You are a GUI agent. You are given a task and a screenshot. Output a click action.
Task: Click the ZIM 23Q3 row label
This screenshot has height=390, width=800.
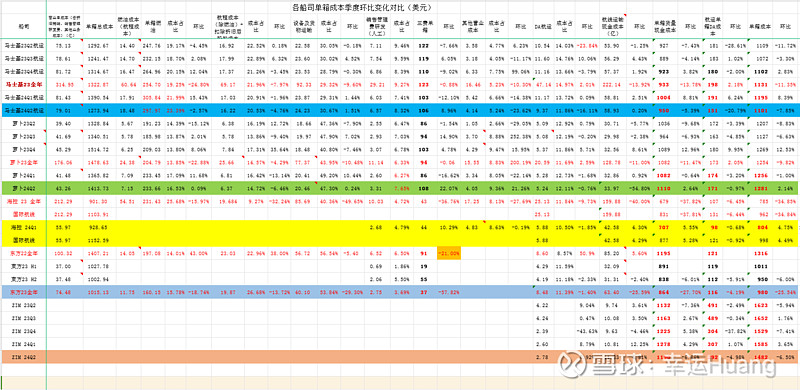tap(23, 318)
